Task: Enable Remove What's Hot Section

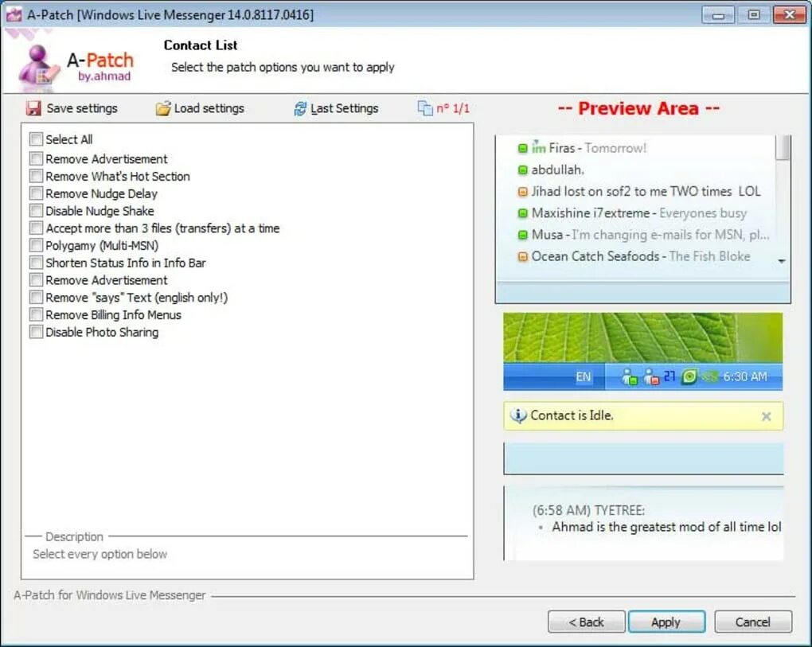Action: click(36, 176)
